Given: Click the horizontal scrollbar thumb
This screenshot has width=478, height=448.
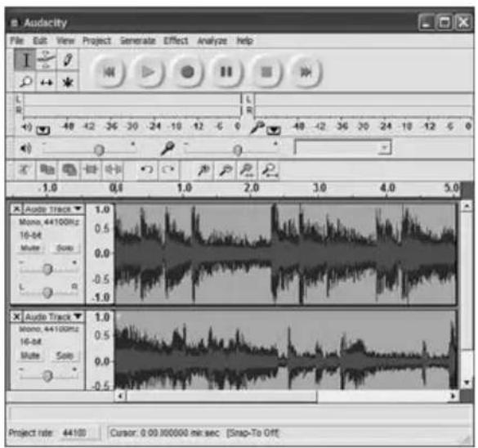Looking at the screenshot, I should [x=222, y=396].
